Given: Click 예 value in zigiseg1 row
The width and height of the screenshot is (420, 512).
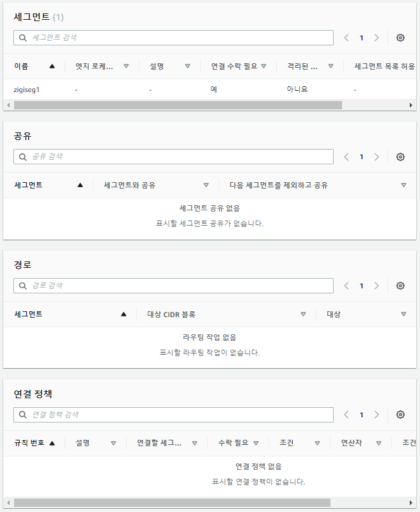Looking at the screenshot, I should 214,89.
